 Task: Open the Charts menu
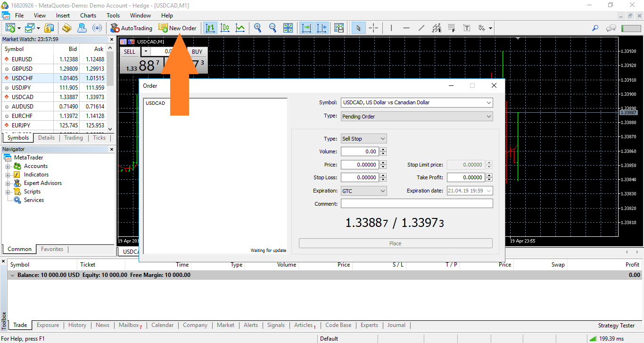(x=88, y=16)
